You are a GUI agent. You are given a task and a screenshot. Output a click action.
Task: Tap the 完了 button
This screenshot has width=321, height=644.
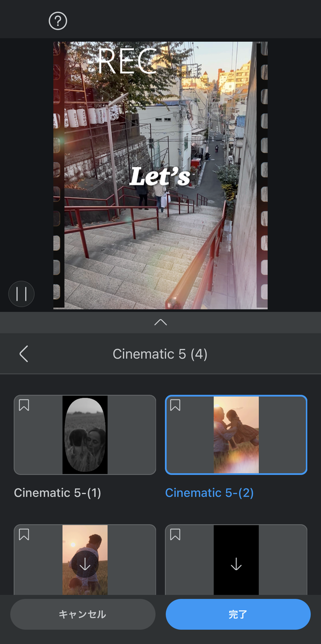238,614
